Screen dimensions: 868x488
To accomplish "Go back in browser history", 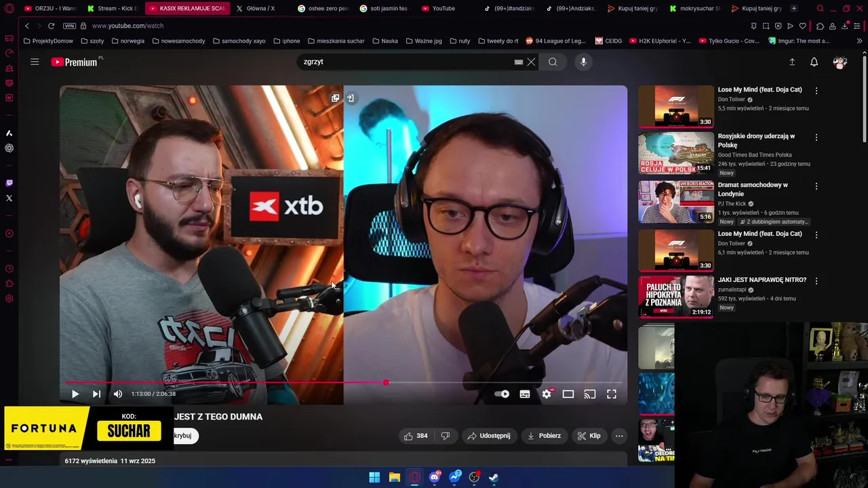I will click(x=27, y=26).
